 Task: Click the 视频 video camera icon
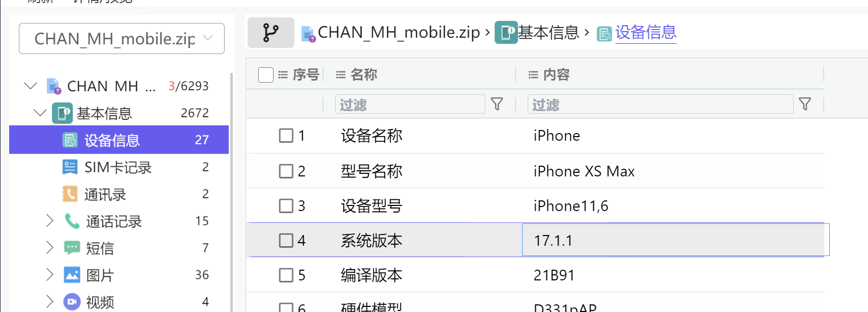coord(72,302)
